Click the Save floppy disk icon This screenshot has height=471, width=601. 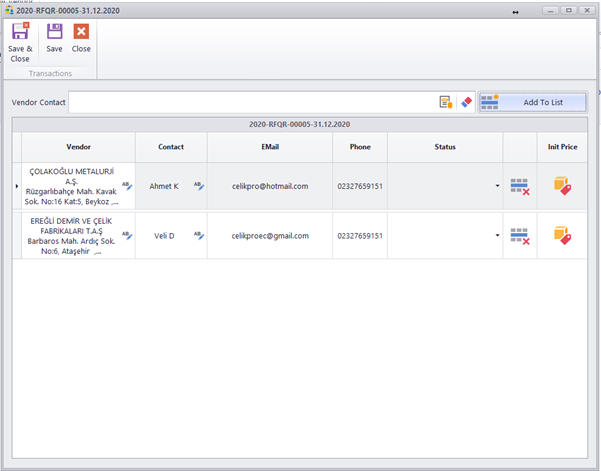tap(54, 32)
